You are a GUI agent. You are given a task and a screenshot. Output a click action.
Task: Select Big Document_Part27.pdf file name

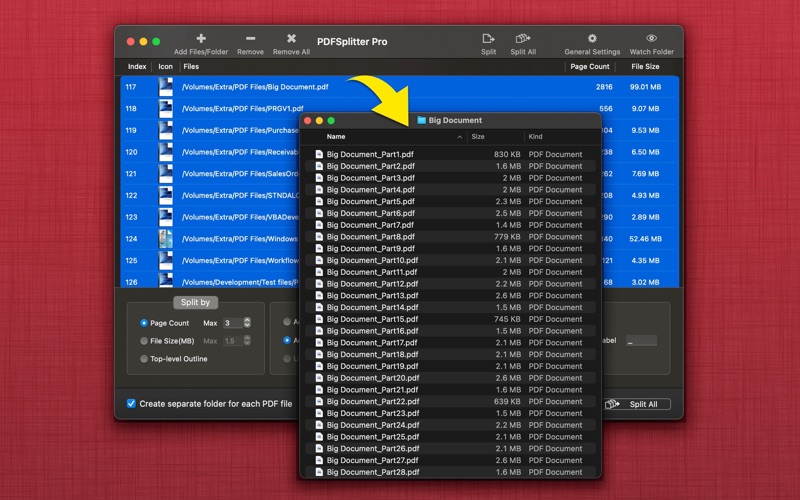(372, 460)
